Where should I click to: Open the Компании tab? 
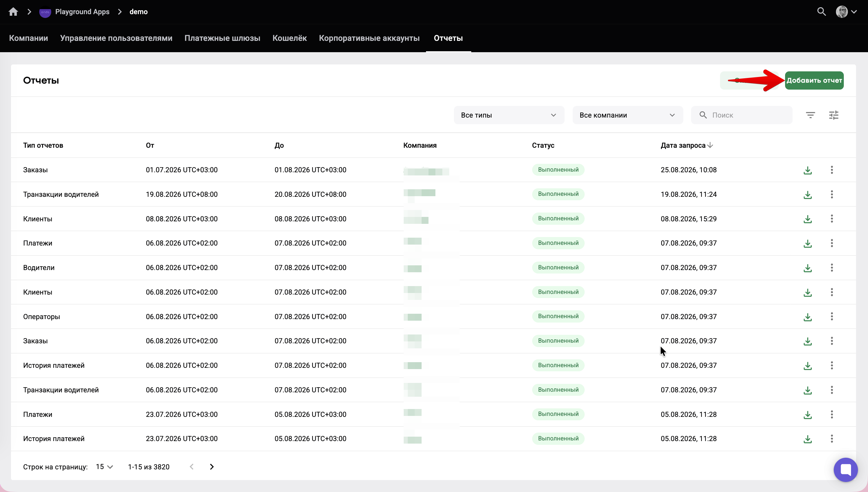tap(28, 38)
